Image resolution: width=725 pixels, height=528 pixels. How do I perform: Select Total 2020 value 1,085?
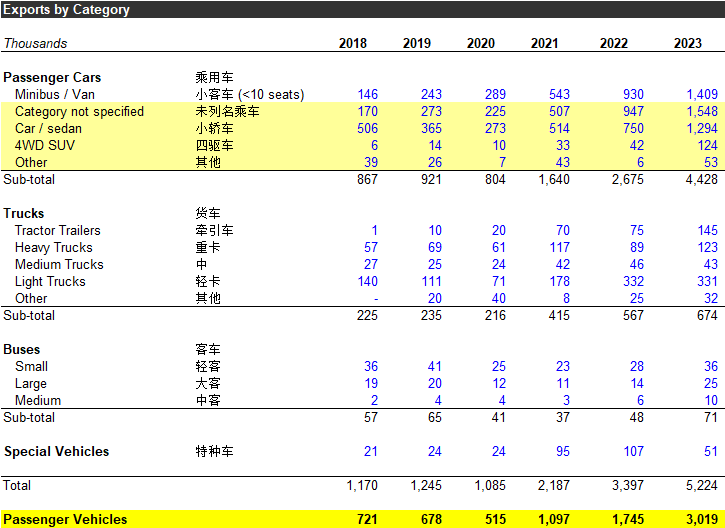[x=490, y=485]
